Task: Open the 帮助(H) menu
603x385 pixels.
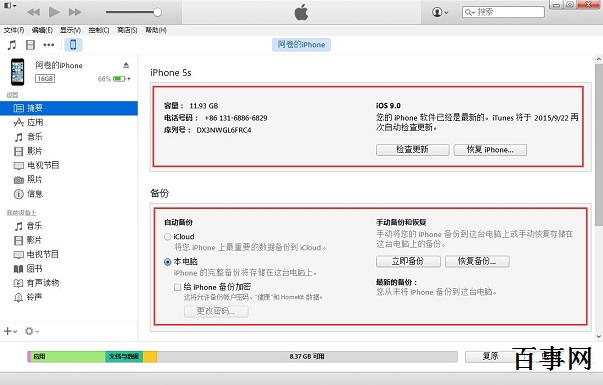Action: [156, 30]
